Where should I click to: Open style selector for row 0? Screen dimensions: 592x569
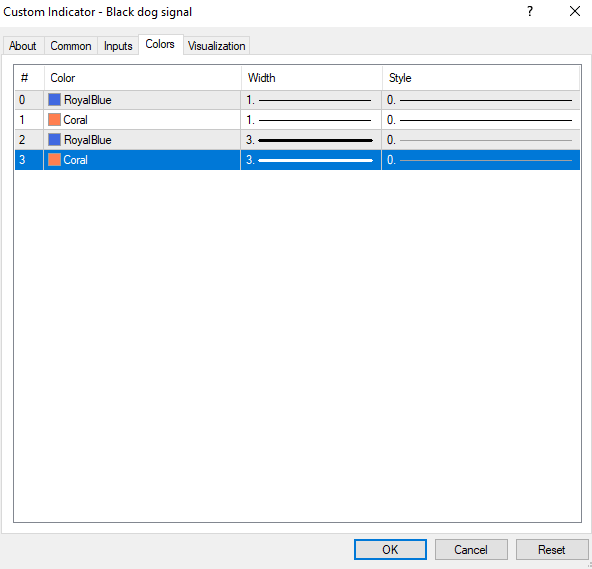(481, 100)
